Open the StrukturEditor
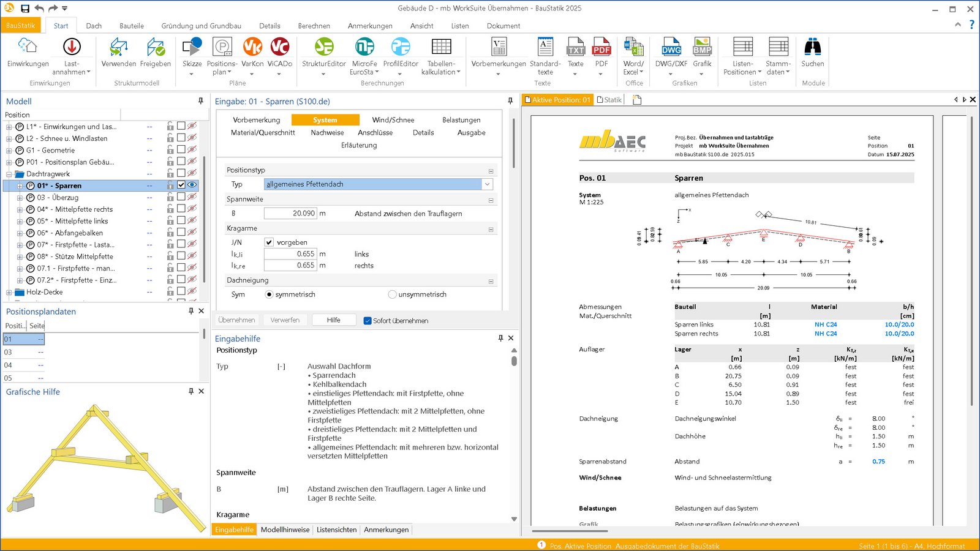This screenshot has width=980, height=551. point(324,55)
